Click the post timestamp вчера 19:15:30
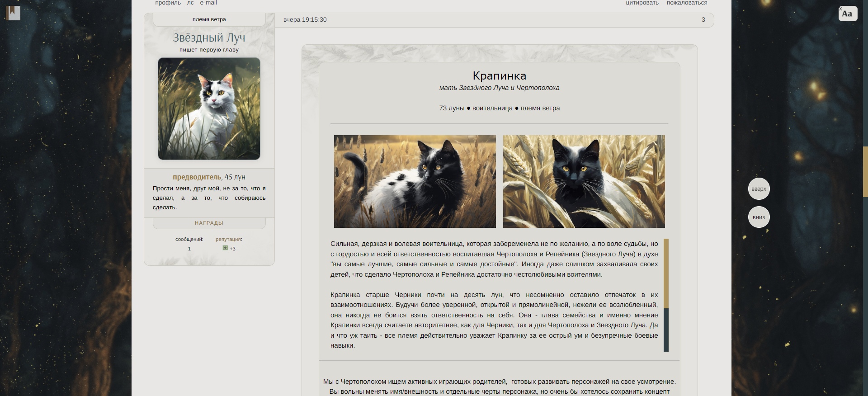The width and height of the screenshot is (868, 396). pyautogui.click(x=305, y=19)
